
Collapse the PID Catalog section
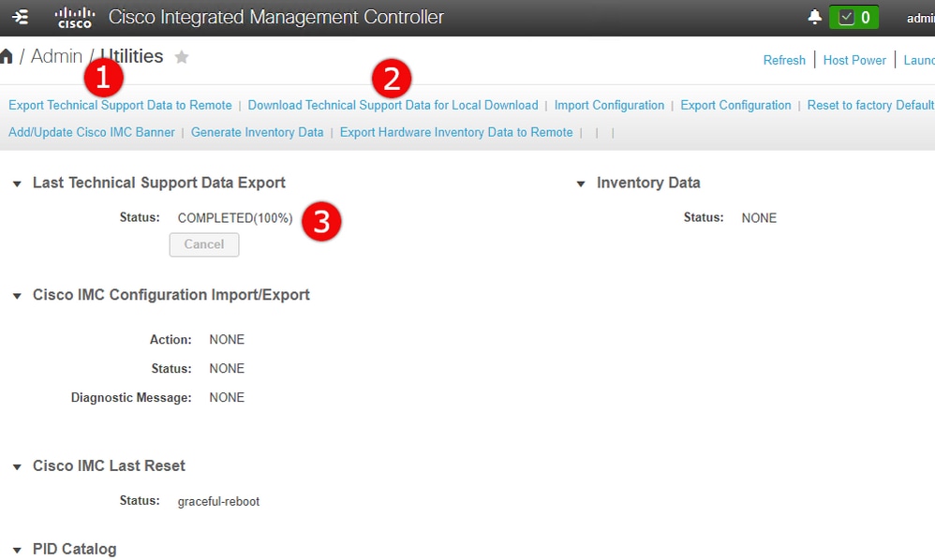tap(17, 551)
